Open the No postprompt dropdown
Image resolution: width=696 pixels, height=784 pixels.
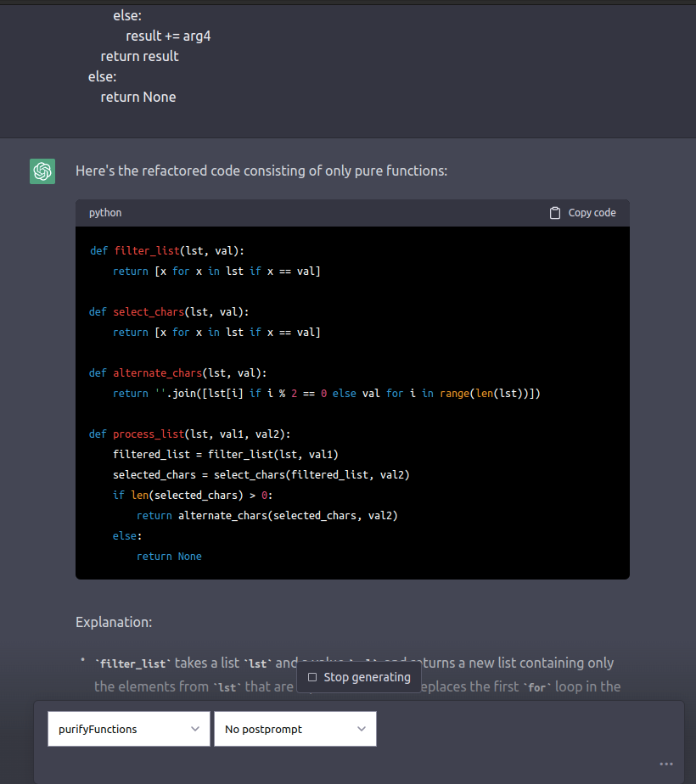click(x=295, y=728)
